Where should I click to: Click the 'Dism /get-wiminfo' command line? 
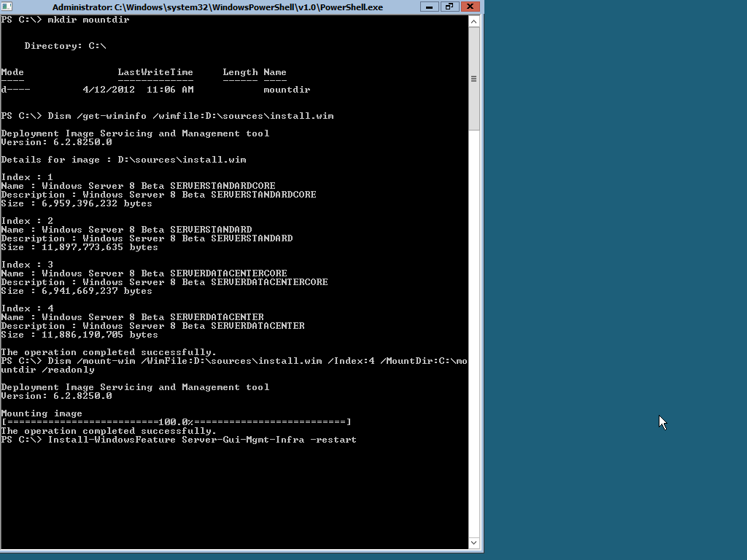167,116
